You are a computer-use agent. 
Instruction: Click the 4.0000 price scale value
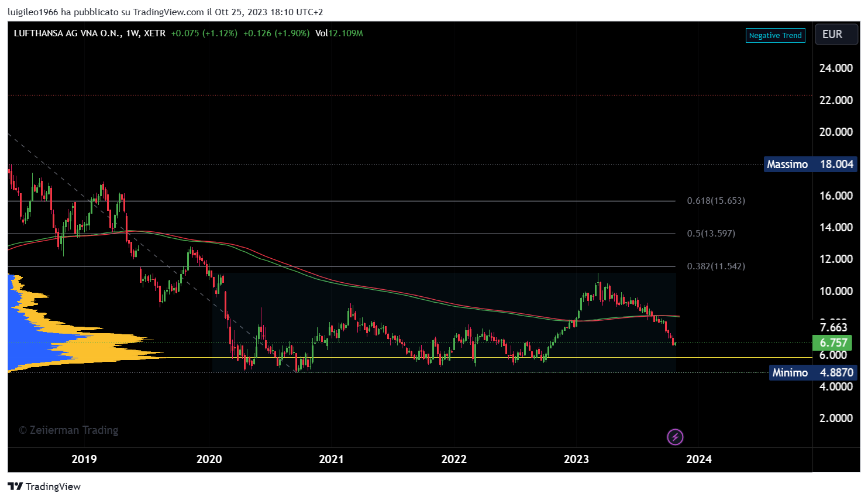coord(836,386)
